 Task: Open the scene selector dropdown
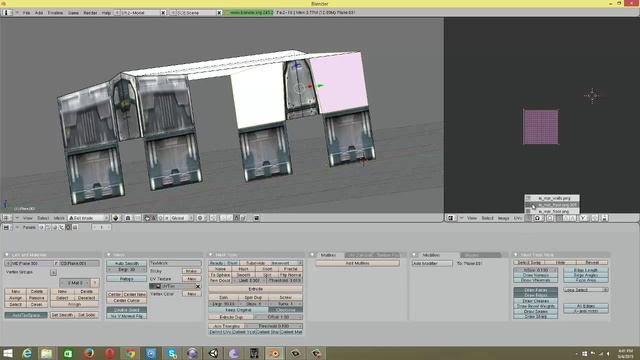pyautogui.click(x=173, y=13)
